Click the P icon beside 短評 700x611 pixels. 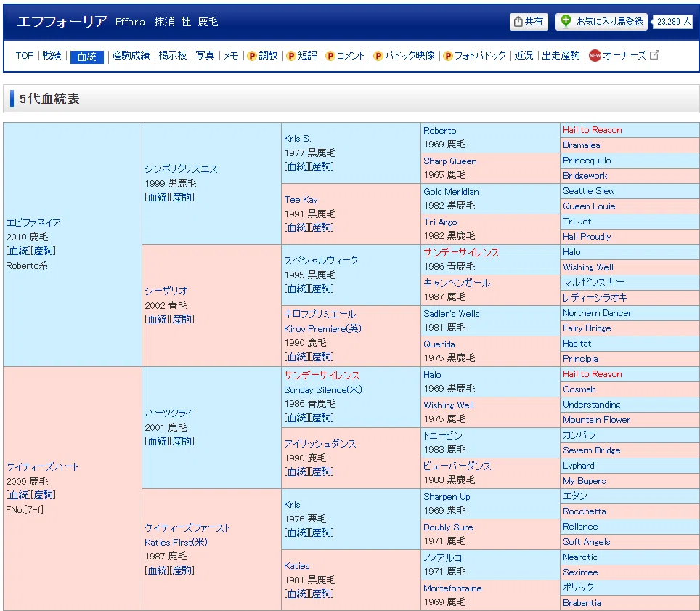pyautogui.click(x=291, y=56)
